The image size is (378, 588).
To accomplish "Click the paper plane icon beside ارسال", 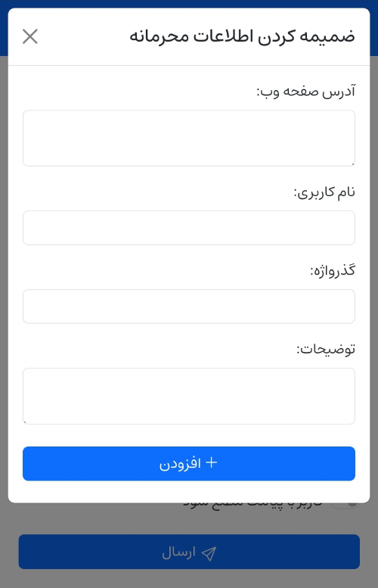I will click(x=209, y=553).
